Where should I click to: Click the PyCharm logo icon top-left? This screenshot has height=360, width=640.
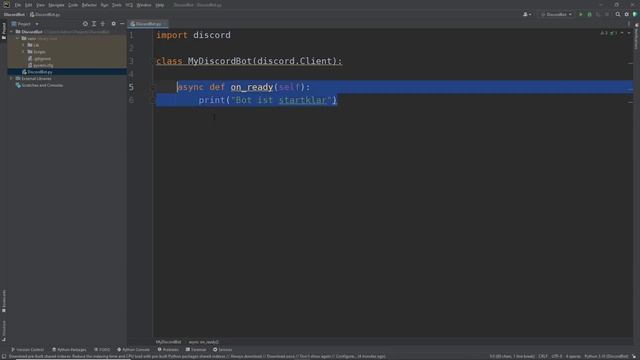click(6, 4)
